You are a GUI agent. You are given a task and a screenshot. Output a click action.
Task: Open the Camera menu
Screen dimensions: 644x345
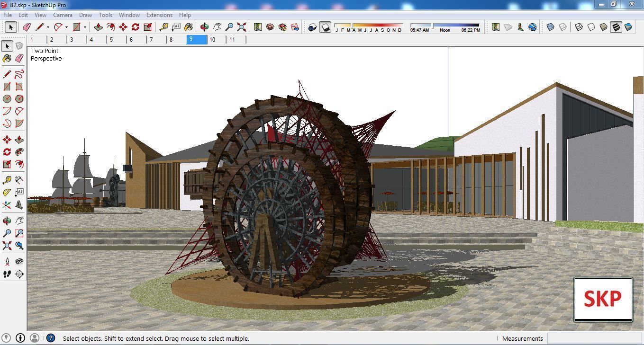tap(63, 15)
